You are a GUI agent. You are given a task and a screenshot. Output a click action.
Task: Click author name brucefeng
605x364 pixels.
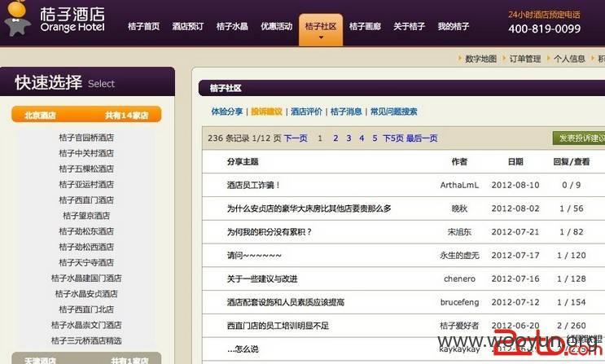(459, 302)
